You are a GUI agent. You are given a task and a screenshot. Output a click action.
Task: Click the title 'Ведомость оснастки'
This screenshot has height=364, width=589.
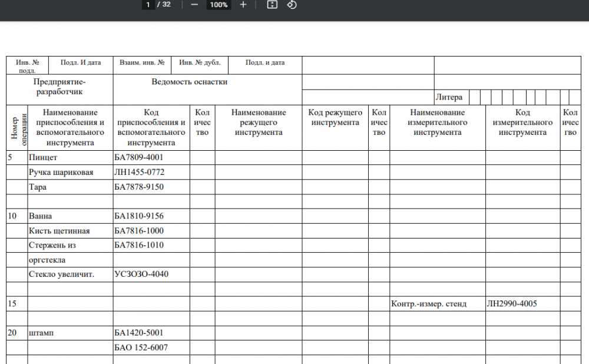click(189, 82)
